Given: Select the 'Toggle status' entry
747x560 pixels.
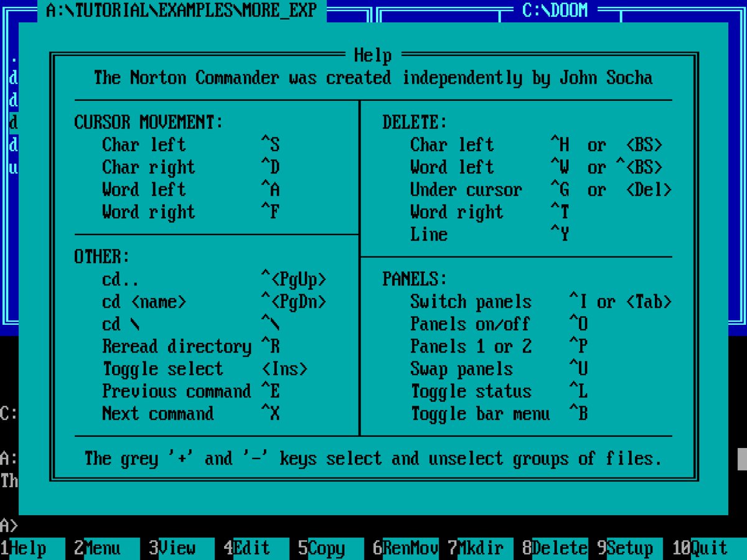Looking at the screenshot, I should pos(471,391).
